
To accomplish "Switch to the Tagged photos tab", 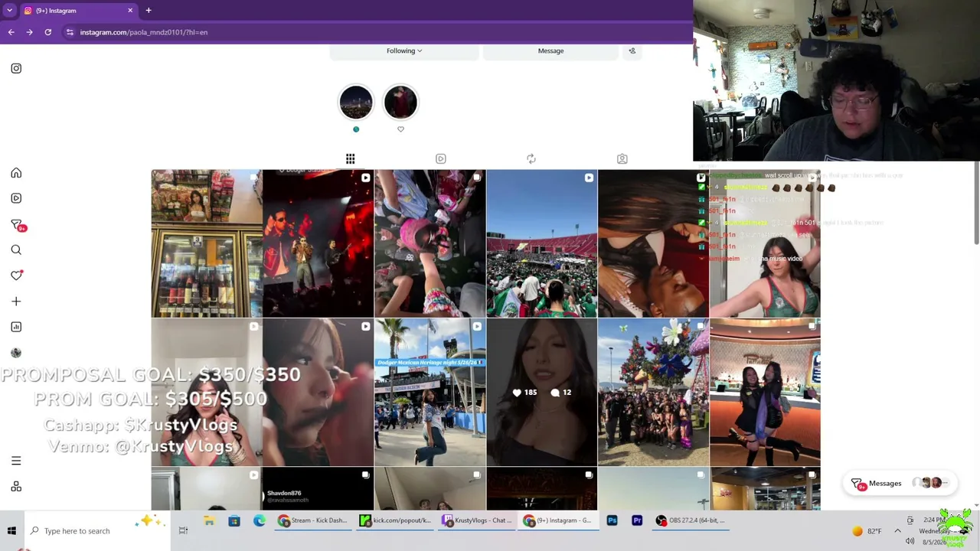I will [x=622, y=158].
